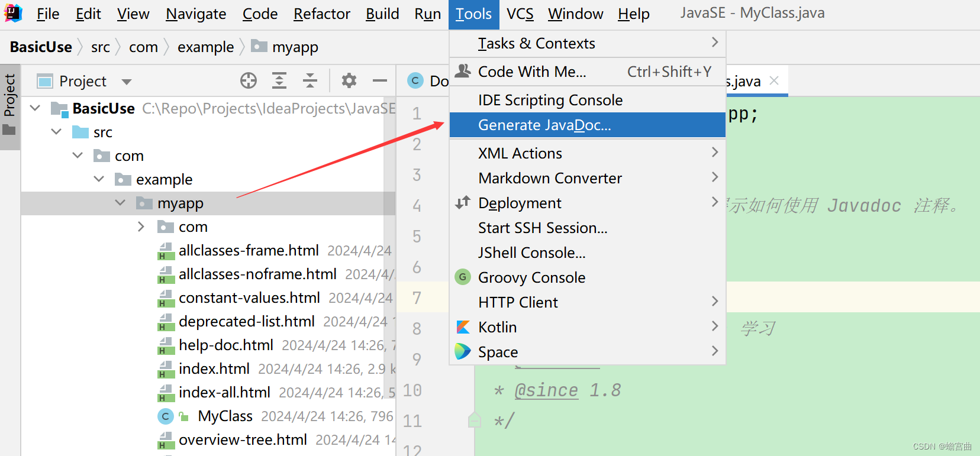This screenshot has width=980, height=456.
Task: Select index-all.html in the tree
Action: pos(224,393)
